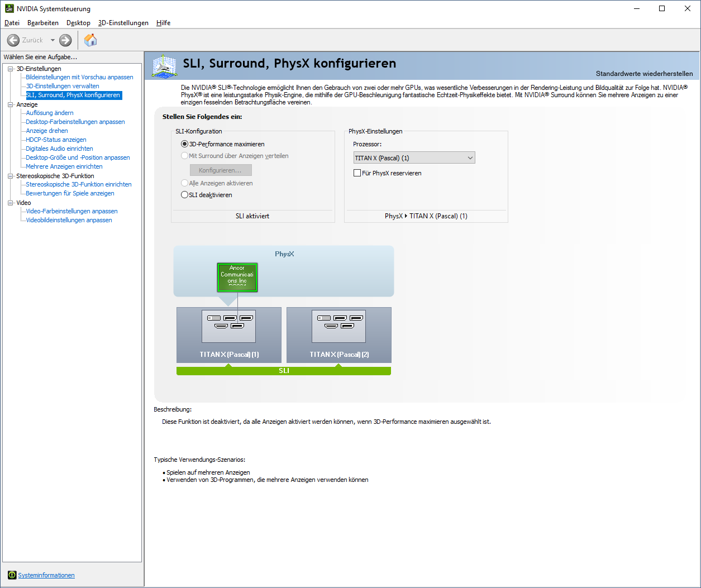The width and height of the screenshot is (701, 588).
Task: Click the System information icon
Action: click(x=12, y=575)
